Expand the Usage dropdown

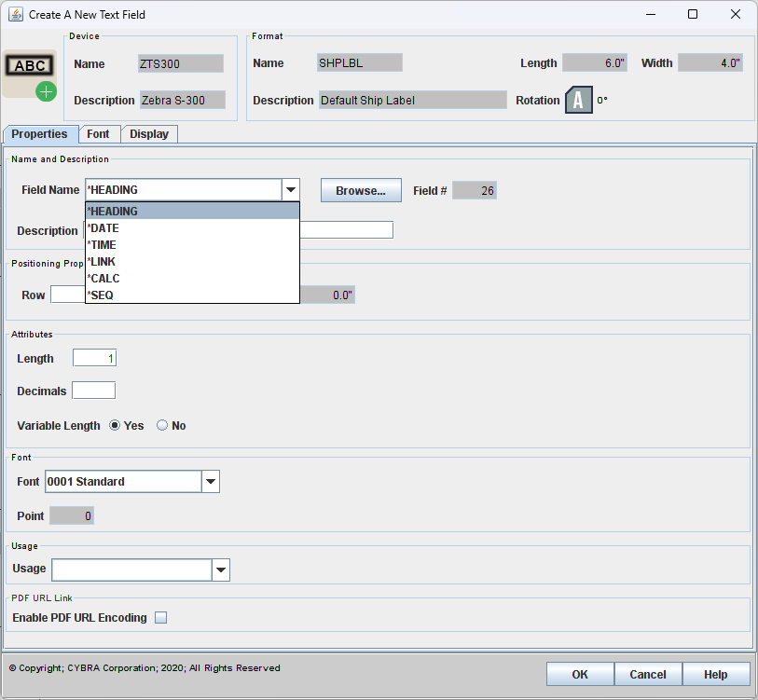click(x=221, y=570)
